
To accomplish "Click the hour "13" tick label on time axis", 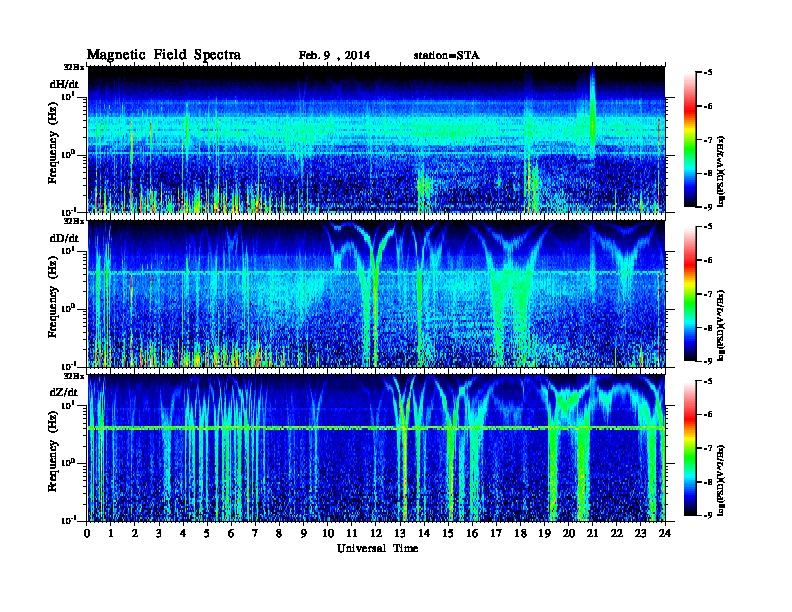I will pos(400,533).
